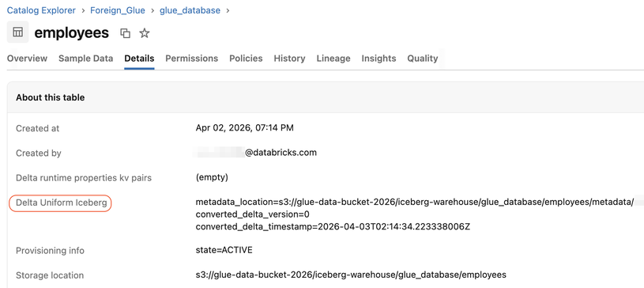Switch to the Overview tab

click(27, 59)
